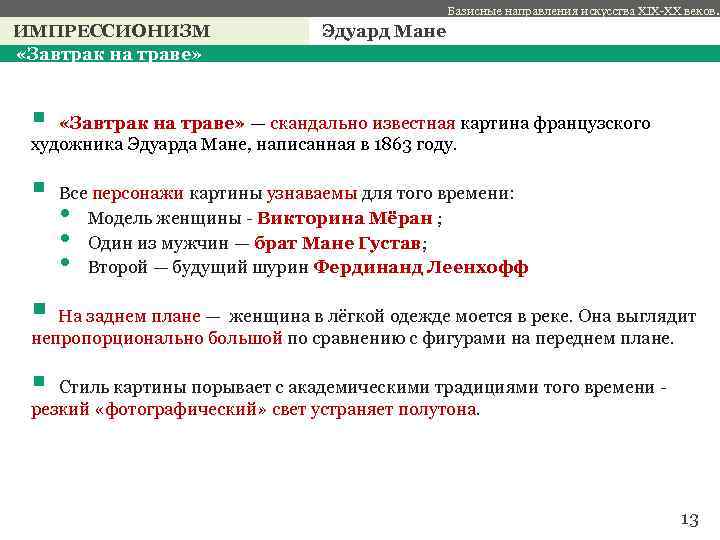
Task: Click the green square bullet before 'Стиль картины'
Action: [39, 381]
